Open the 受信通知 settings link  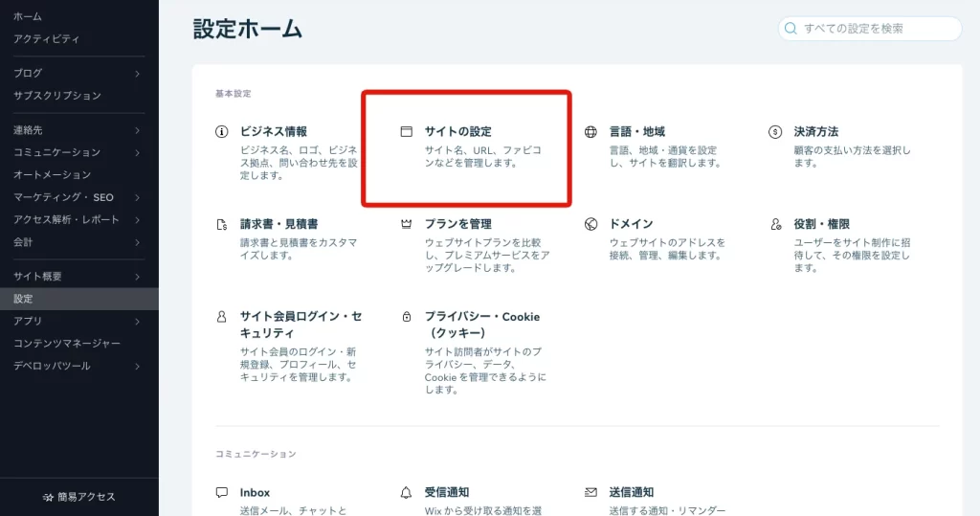446,493
